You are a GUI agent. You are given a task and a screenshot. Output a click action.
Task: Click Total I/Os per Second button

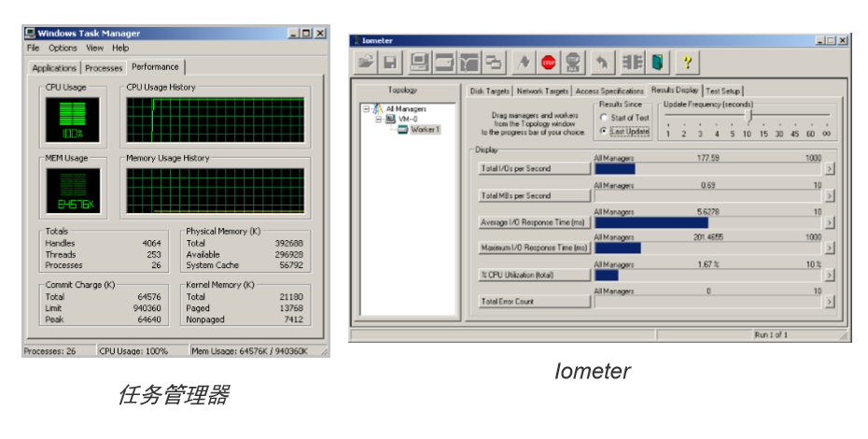[x=534, y=168]
